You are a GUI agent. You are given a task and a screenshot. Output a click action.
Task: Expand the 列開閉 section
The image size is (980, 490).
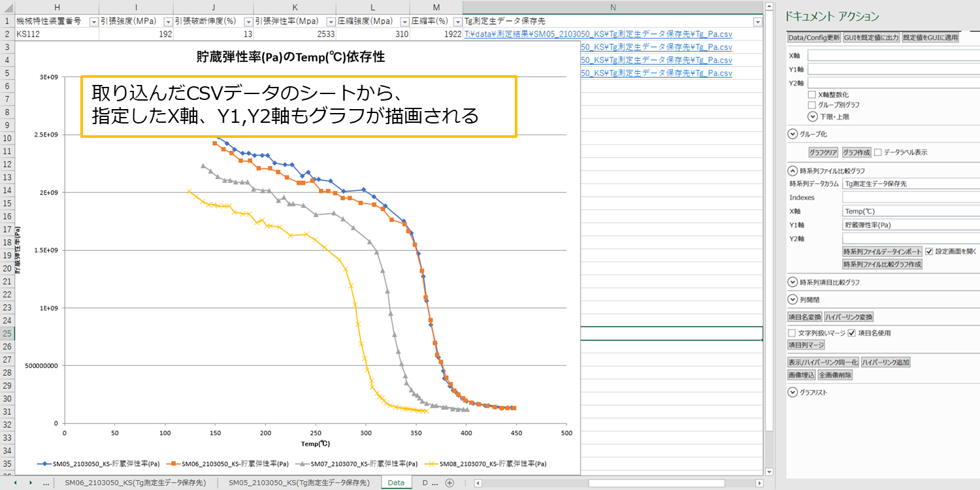(793, 300)
